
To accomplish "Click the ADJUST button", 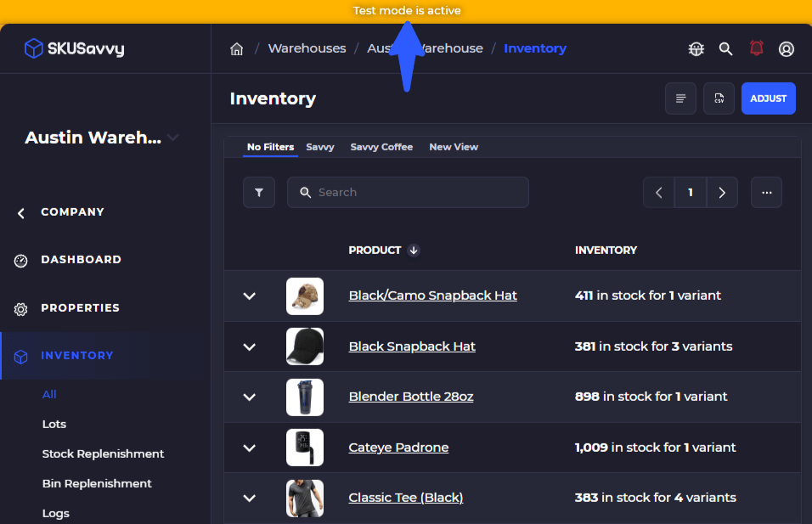I will (x=769, y=99).
